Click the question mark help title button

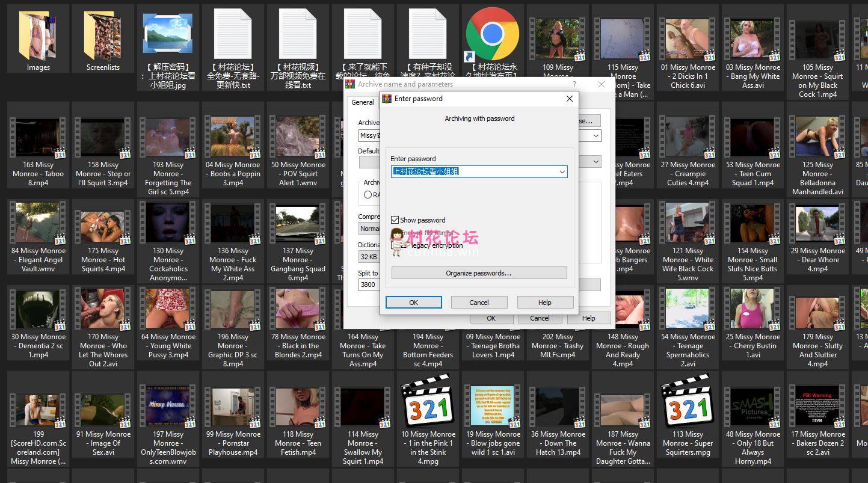tap(574, 85)
